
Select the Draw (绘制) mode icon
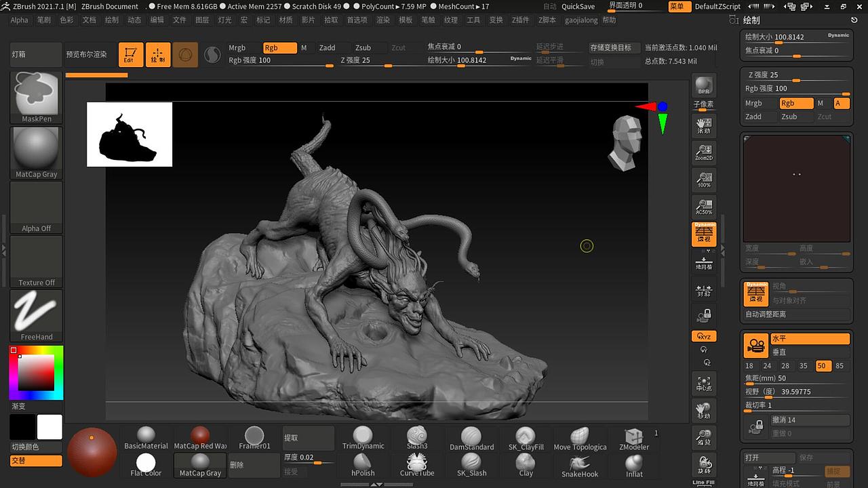(158, 55)
